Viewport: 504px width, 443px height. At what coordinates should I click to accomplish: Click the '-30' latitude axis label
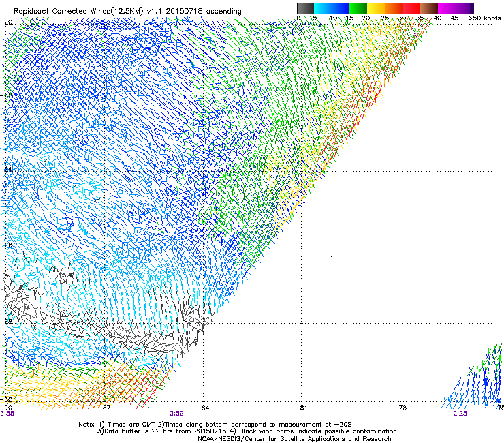click(7, 399)
